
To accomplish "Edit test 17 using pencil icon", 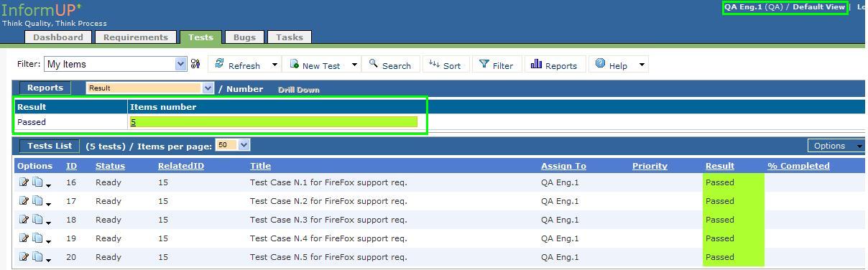I will (x=24, y=201).
